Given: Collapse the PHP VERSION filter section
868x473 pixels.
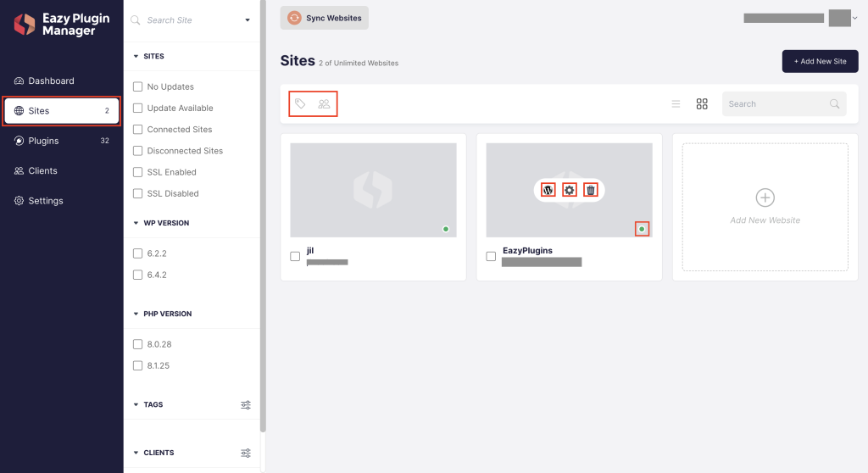Looking at the screenshot, I should click(136, 314).
